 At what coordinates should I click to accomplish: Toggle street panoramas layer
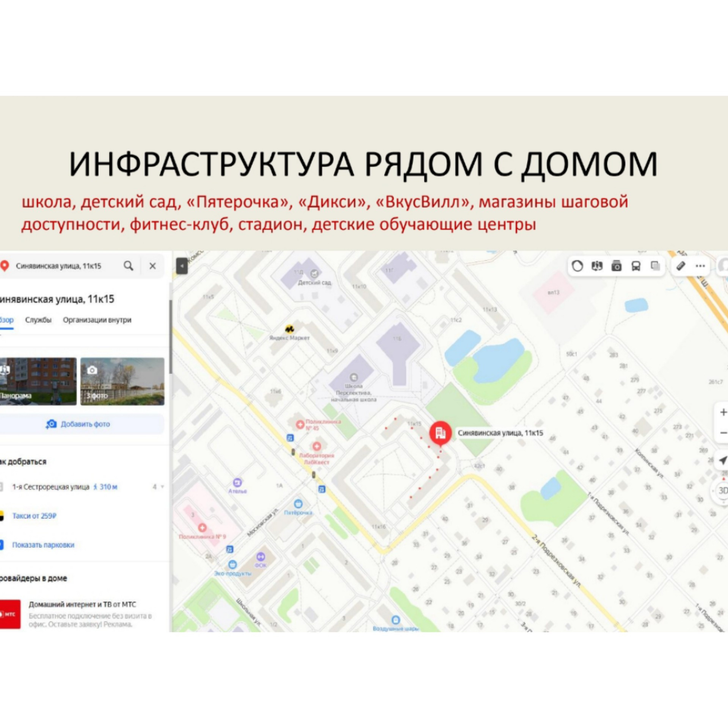coord(597,266)
